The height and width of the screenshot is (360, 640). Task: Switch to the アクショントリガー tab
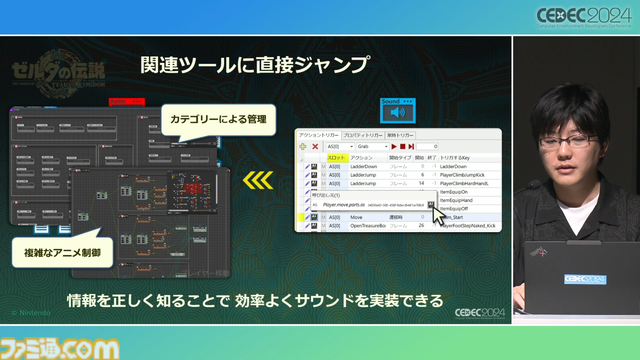(x=319, y=135)
